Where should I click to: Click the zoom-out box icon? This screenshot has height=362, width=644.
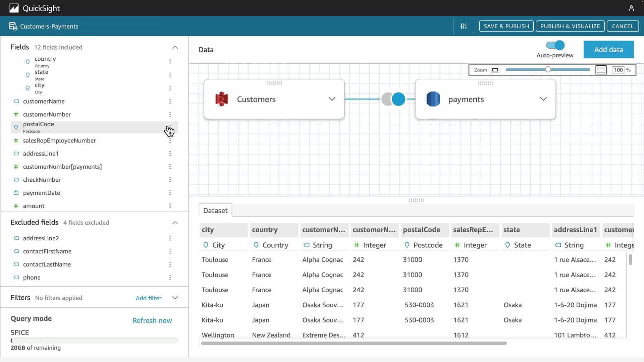click(x=495, y=70)
